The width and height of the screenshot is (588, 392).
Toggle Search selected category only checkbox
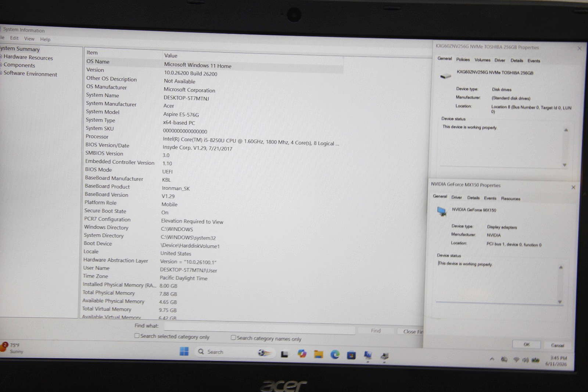tap(137, 335)
